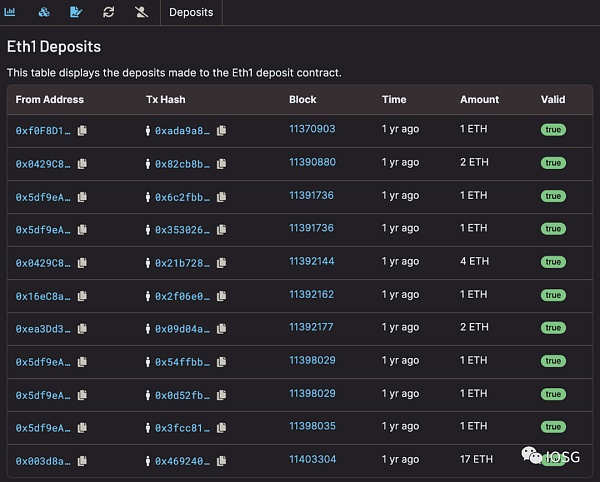Copy the 0x003d8a from address
The image size is (600, 482).
coord(82,461)
